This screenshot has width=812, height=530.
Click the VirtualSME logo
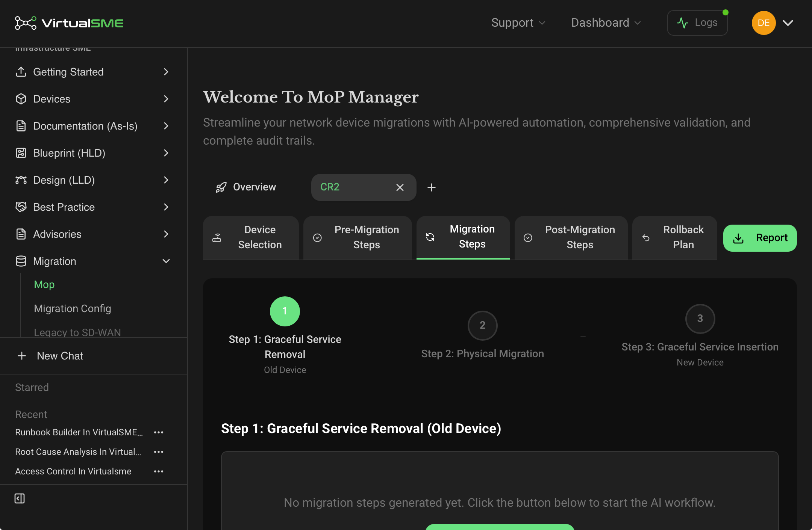point(69,23)
